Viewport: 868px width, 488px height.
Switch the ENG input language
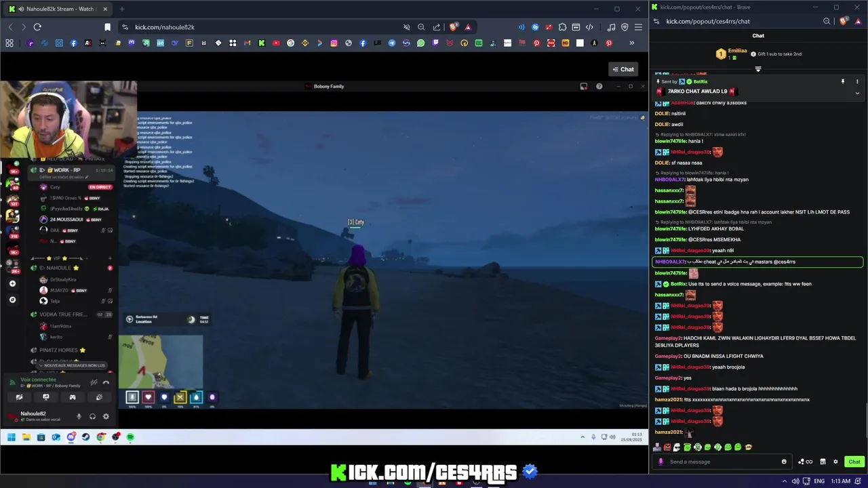click(x=819, y=481)
